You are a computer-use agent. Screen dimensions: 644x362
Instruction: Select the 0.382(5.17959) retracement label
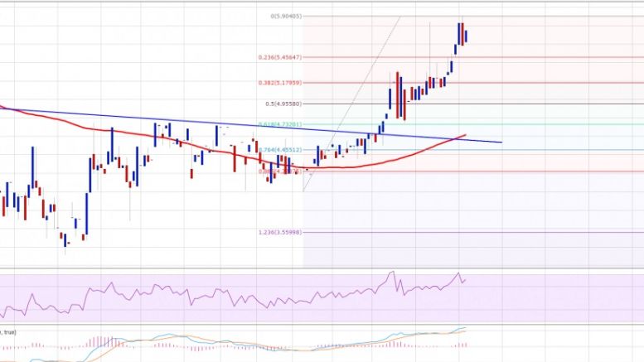[x=279, y=83]
